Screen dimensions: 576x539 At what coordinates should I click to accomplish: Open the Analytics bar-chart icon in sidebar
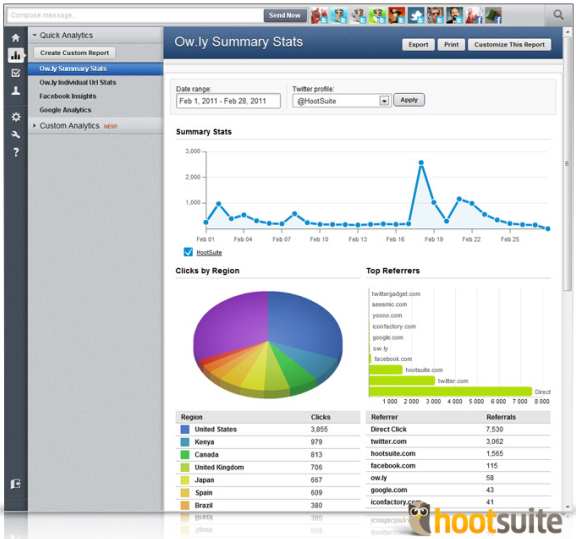pos(15,55)
